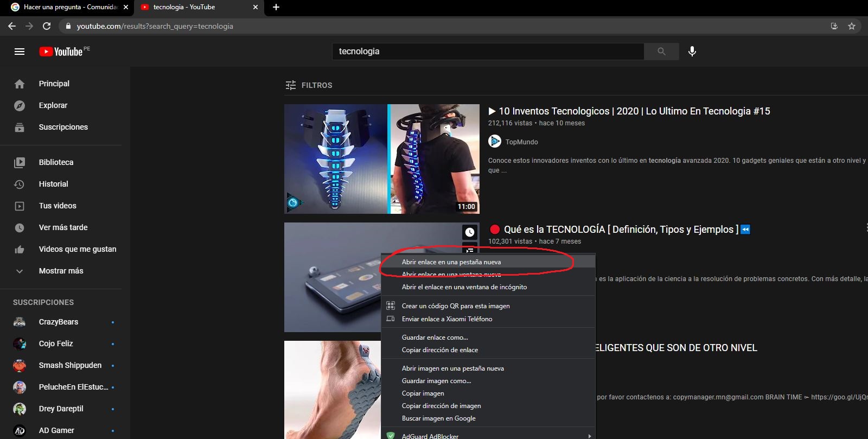Expand the AdGuard AdBlocker submenu
868x439 pixels.
pyautogui.click(x=488, y=435)
